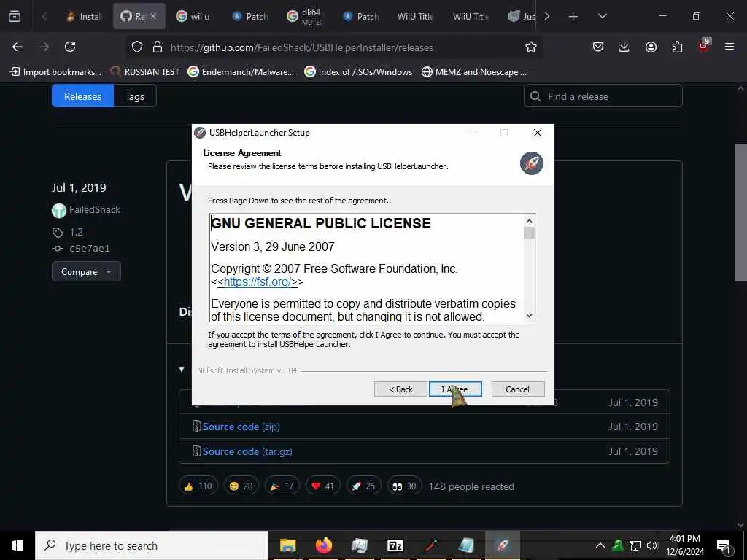Open the Firefox account icon
Screen dimensions: 747x560
(x=651, y=47)
